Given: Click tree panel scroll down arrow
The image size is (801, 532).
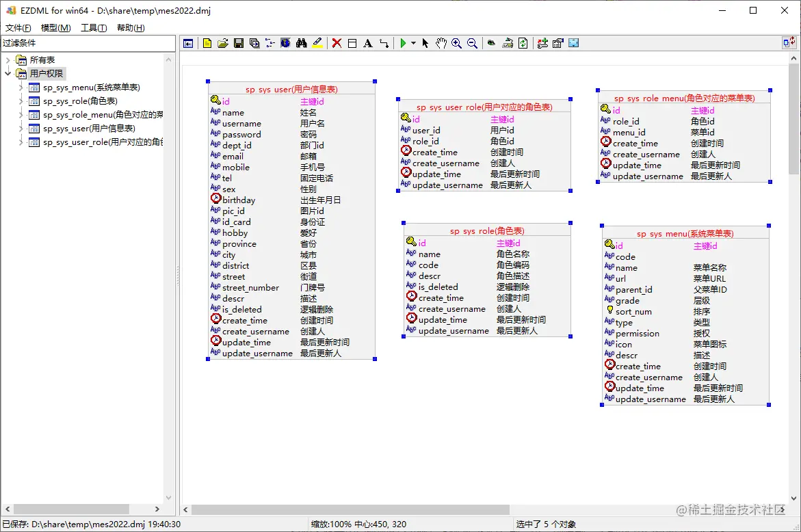Looking at the screenshot, I should [168, 498].
